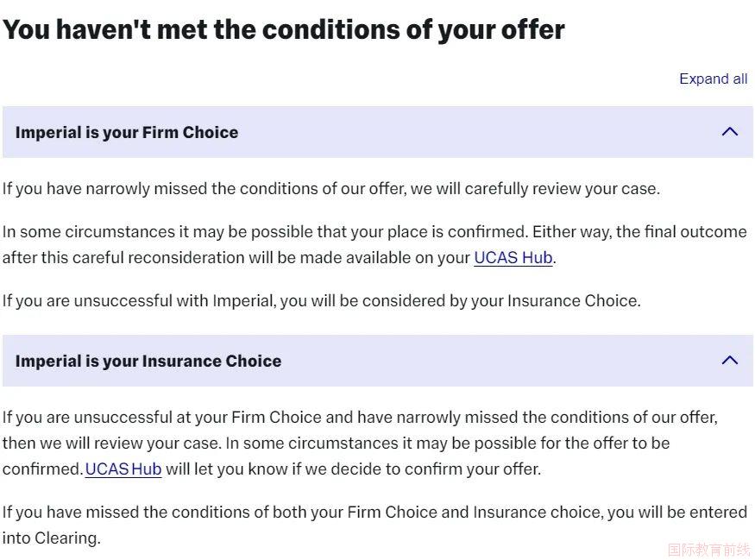Click the Chinese watermark logo at bottom right
755x560 pixels.
click(x=708, y=550)
